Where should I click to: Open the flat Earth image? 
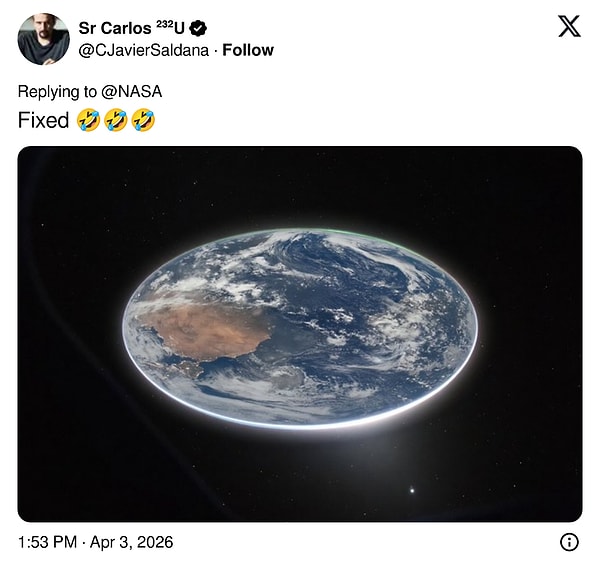pyautogui.click(x=300, y=334)
